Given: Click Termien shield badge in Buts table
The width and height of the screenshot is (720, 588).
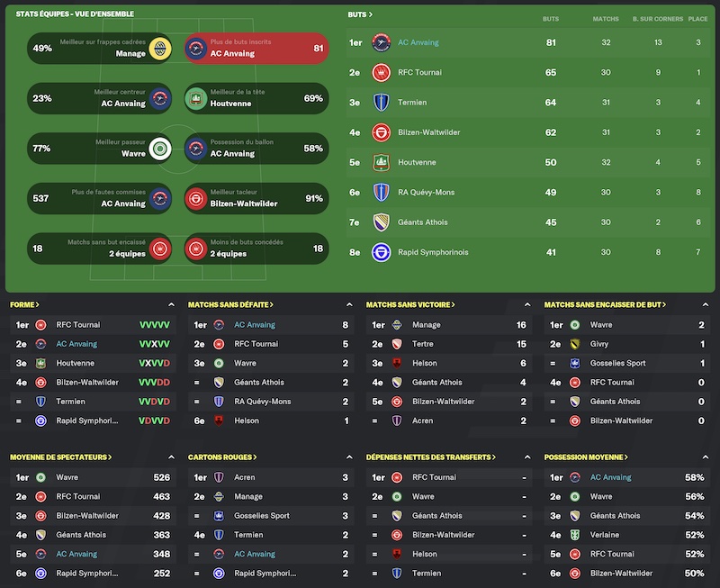Looking at the screenshot, I should pos(381,103).
